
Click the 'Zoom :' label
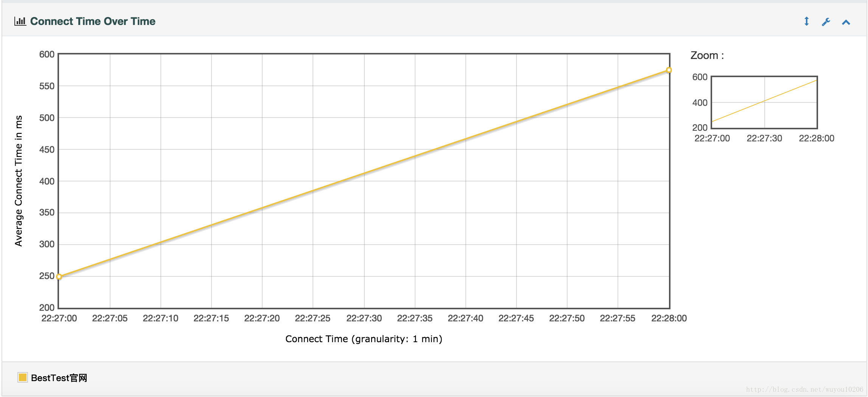[x=707, y=56]
